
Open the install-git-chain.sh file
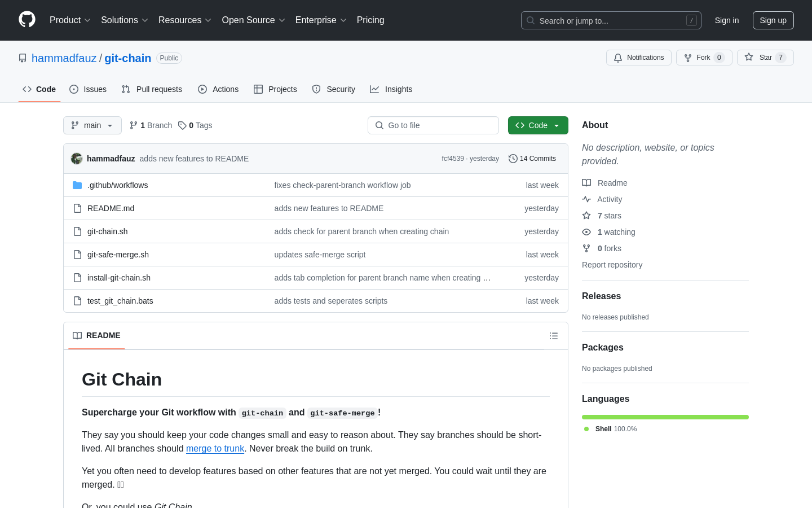click(x=119, y=278)
